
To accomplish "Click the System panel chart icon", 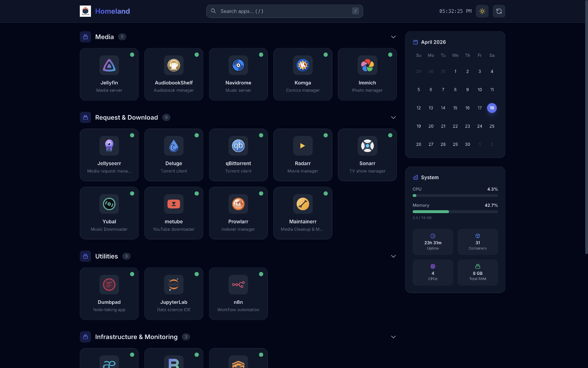I will point(416,177).
